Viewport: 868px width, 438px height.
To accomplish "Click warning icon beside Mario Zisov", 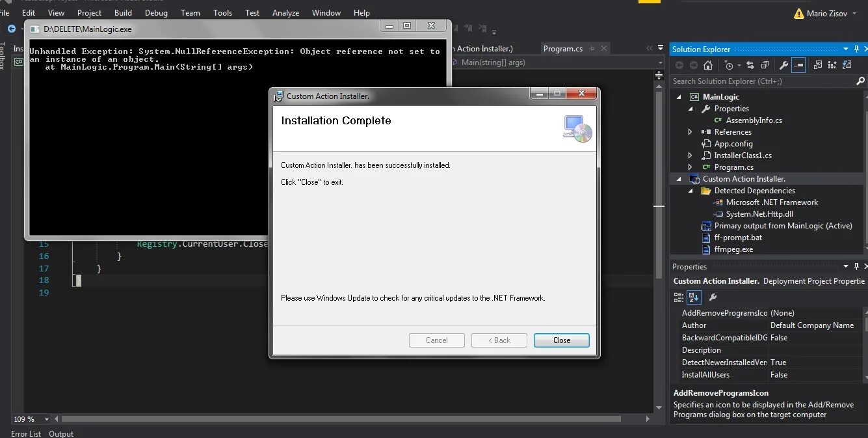I will point(799,13).
